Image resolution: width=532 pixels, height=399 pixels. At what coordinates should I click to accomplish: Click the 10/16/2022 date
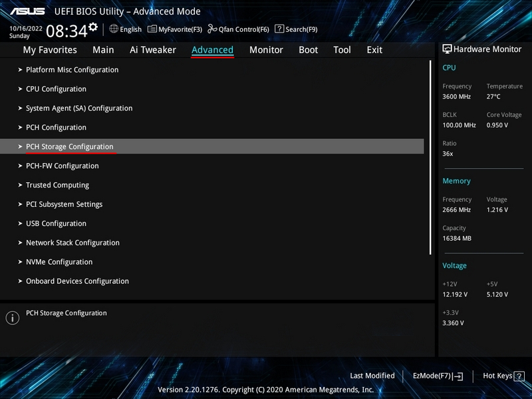(26, 29)
